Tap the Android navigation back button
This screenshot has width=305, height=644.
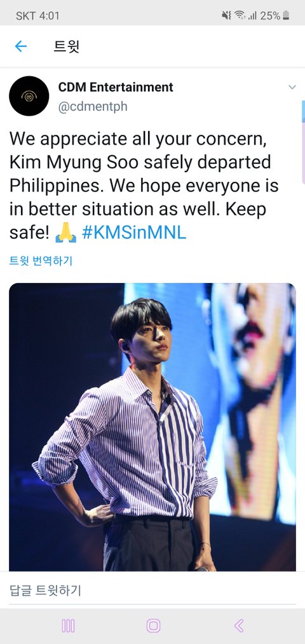[239, 626]
